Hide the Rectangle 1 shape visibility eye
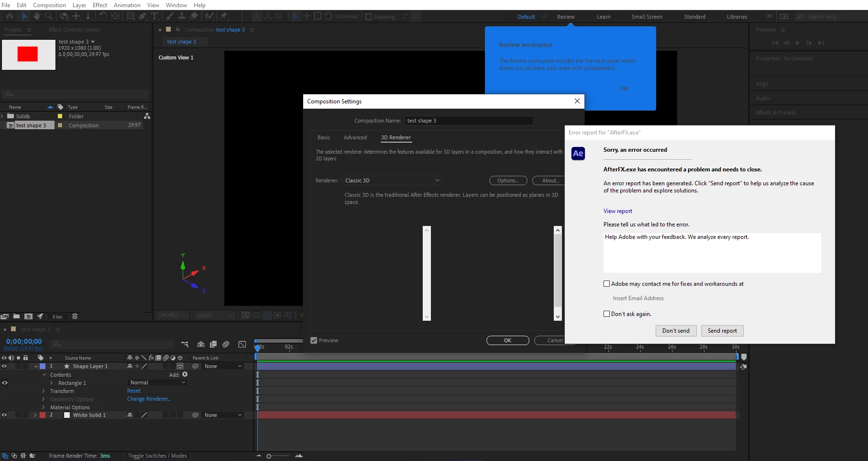The height and width of the screenshot is (461, 868). [x=4, y=383]
